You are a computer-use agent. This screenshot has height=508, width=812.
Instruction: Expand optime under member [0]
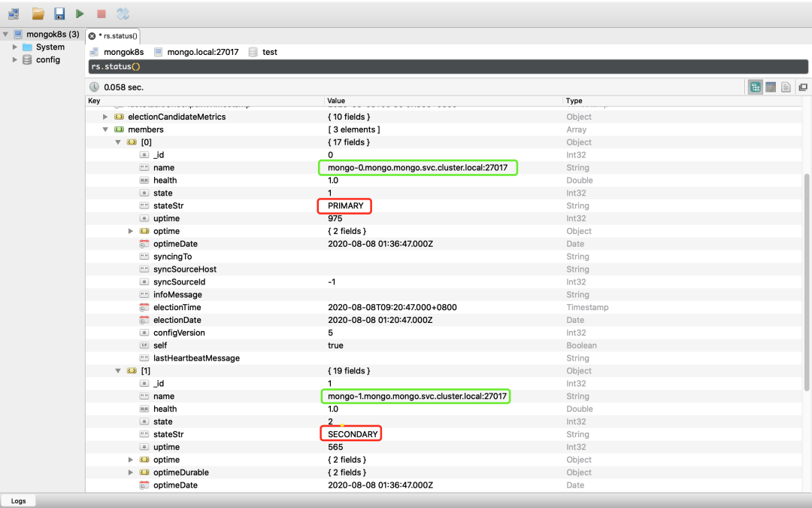(x=131, y=231)
